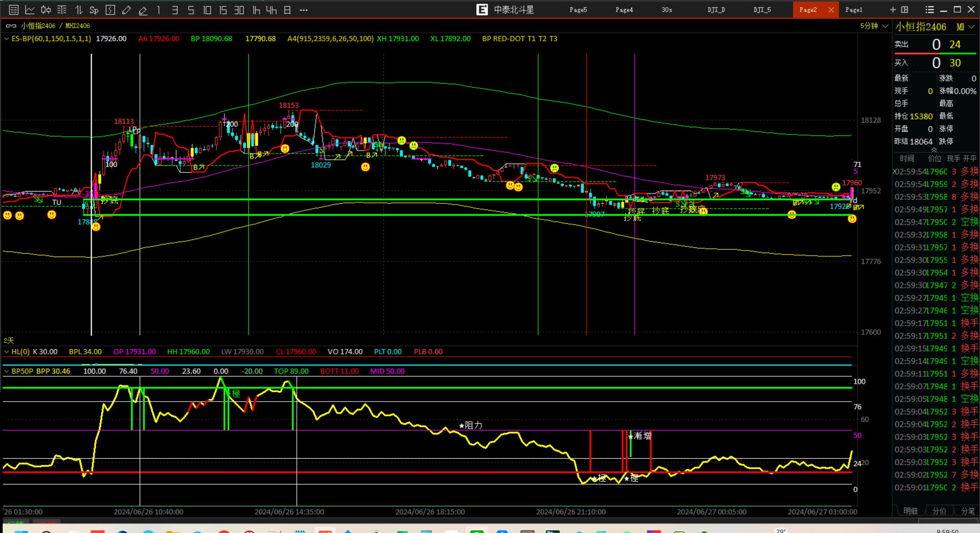The width and height of the screenshot is (980, 533).
Task: Switch to Page1 tab
Action: [854, 10]
